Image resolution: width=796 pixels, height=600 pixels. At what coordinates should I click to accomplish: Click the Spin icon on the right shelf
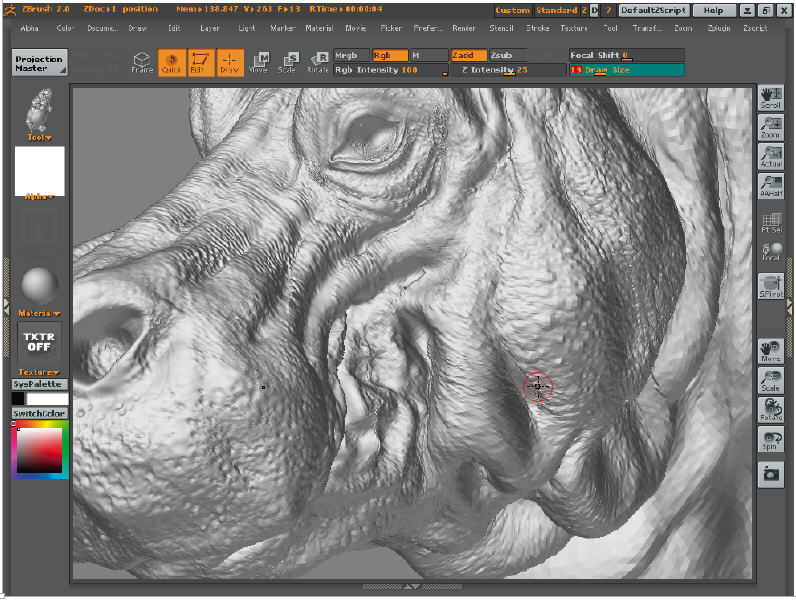tap(771, 440)
